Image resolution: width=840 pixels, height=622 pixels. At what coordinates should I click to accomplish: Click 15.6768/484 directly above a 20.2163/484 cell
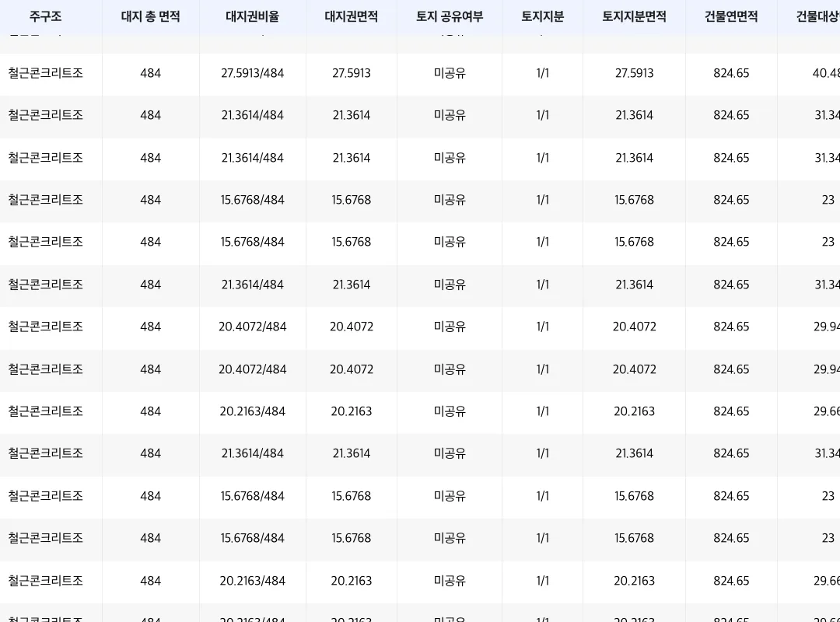point(252,538)
